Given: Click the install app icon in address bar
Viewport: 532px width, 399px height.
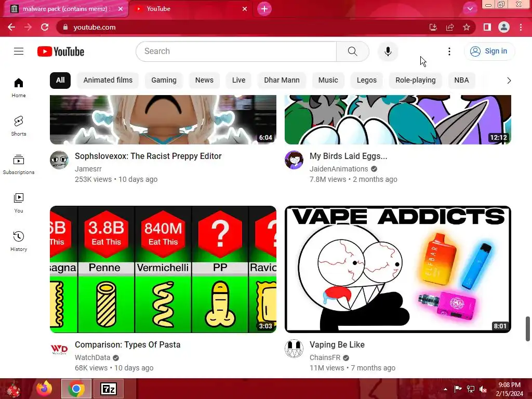Looking at the screenshot, I should point(433,27).
